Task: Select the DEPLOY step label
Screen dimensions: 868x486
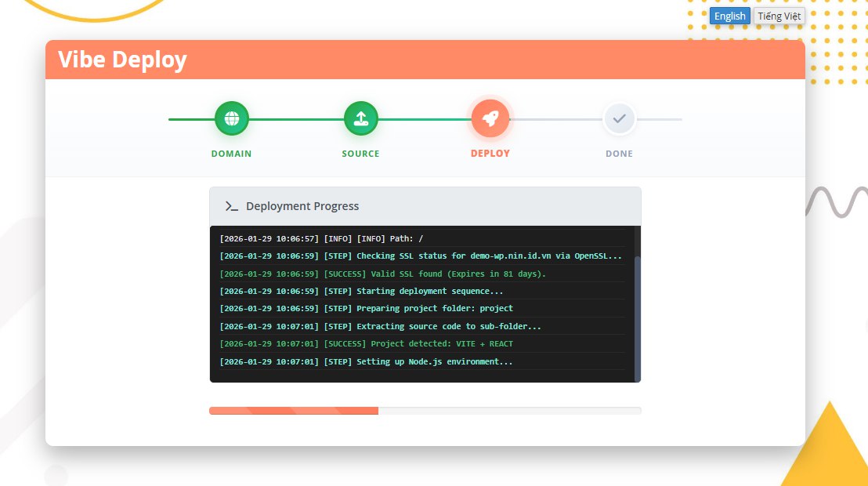Action: [490, 154]
